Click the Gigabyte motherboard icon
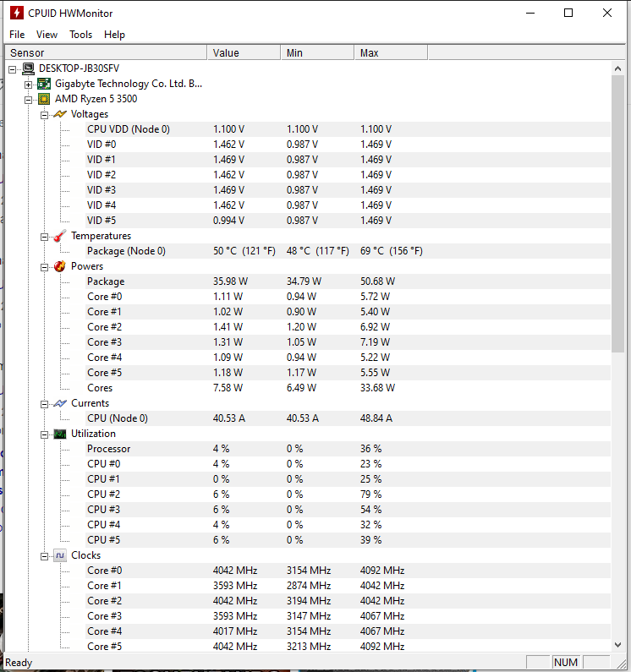 point(44,84)
